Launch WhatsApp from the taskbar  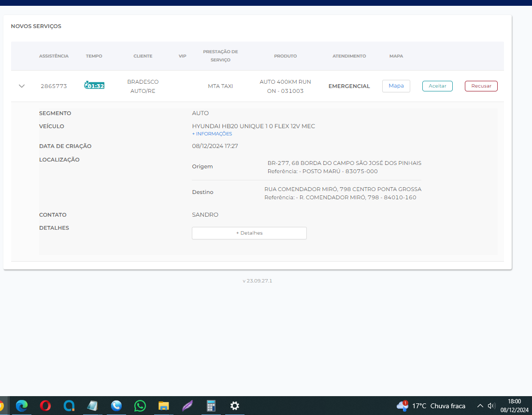click(140, 406)
